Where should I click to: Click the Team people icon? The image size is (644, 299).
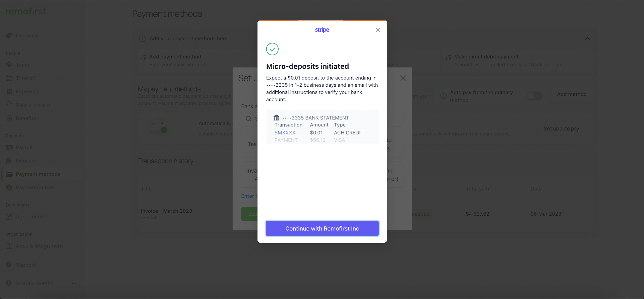pyautogui.click(x=9, y=65)
